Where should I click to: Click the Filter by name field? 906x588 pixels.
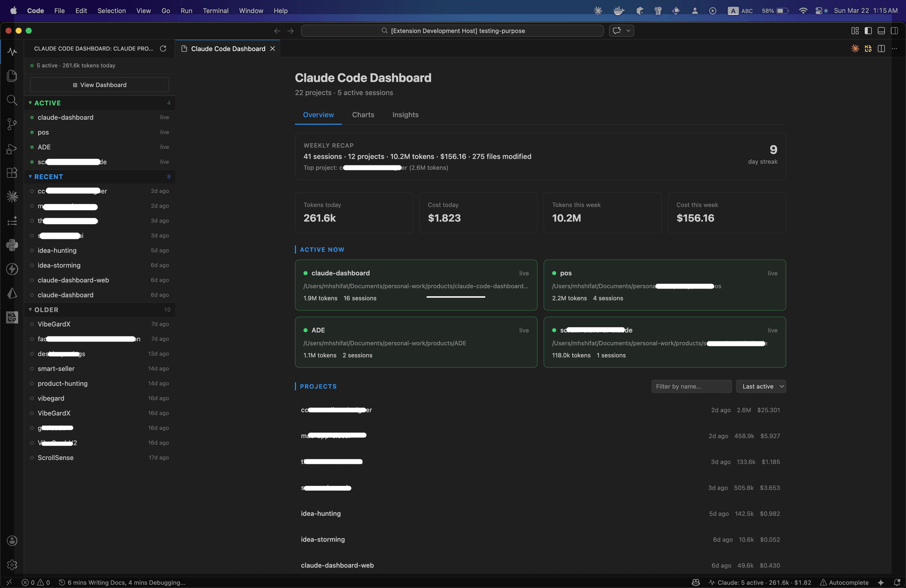[x=691, y=386]
